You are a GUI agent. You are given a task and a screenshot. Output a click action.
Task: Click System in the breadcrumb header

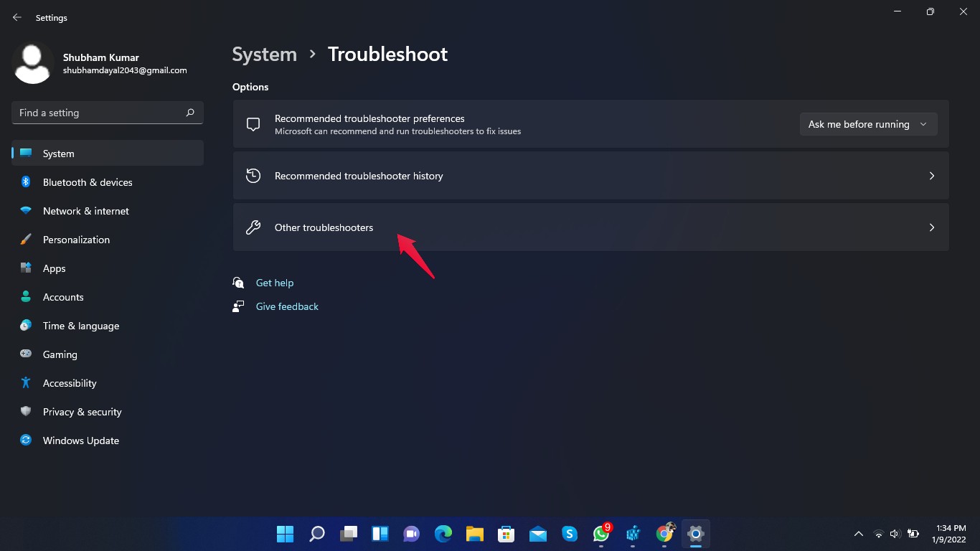pyautogui.click(x=265, y=55)
